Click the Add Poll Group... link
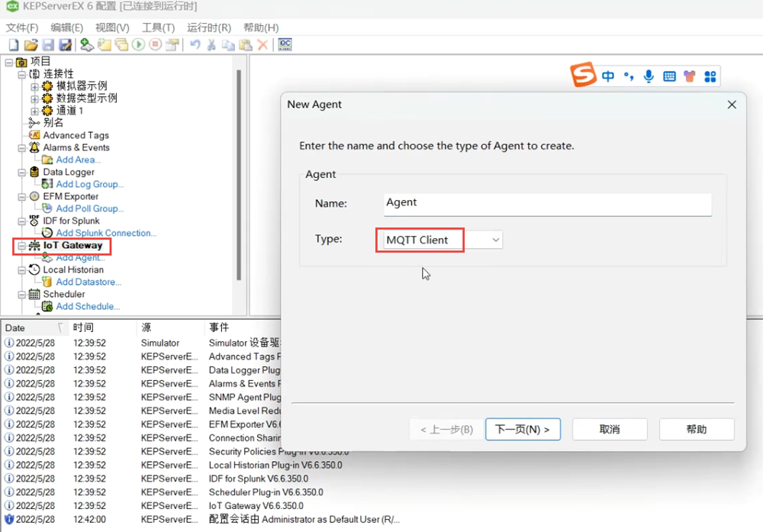763x532 pixels. [x=90, y=208]
